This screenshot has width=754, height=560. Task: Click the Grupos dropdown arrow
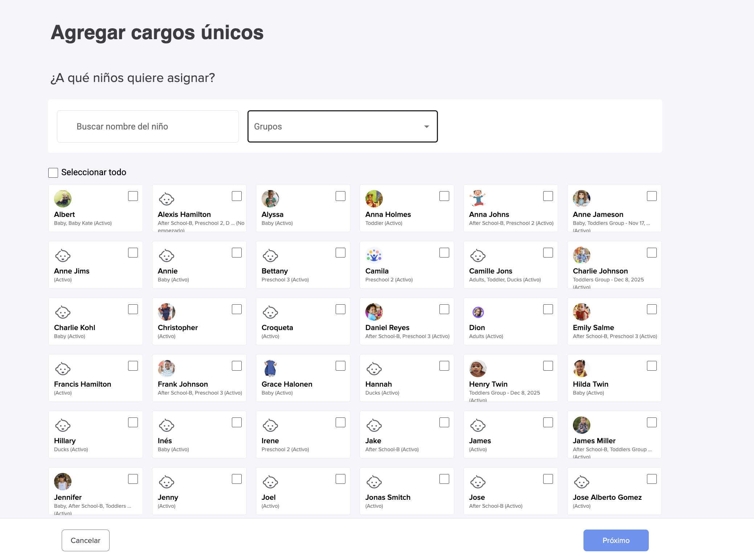pyautogui.click(x=427, y=127)
